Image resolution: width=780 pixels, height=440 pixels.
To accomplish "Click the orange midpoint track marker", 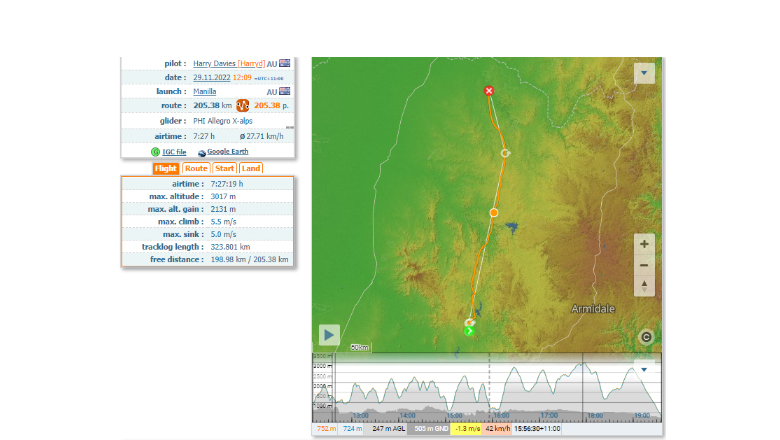I will click(494, 213).
